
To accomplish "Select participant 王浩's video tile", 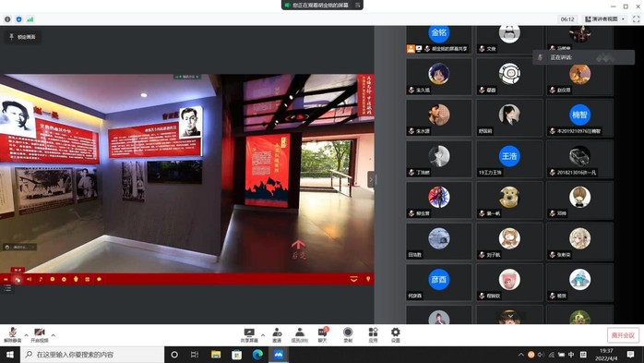I will point(509,159).
